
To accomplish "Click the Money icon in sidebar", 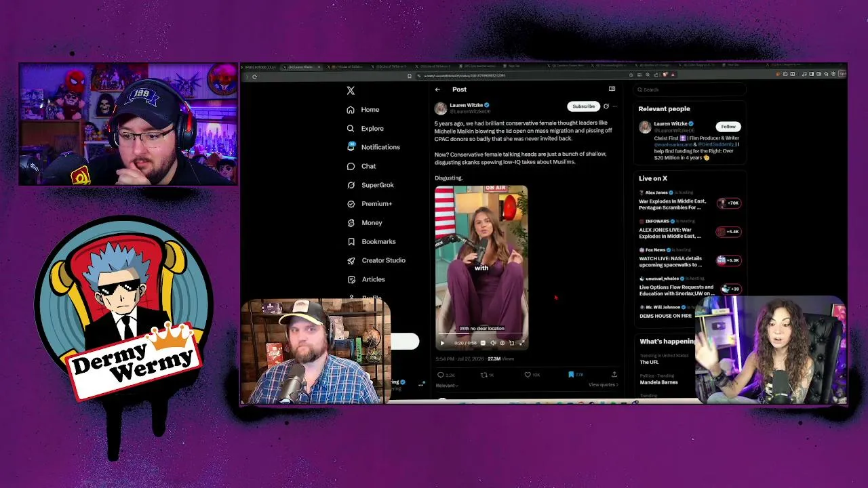I will (x=351, y=223).
